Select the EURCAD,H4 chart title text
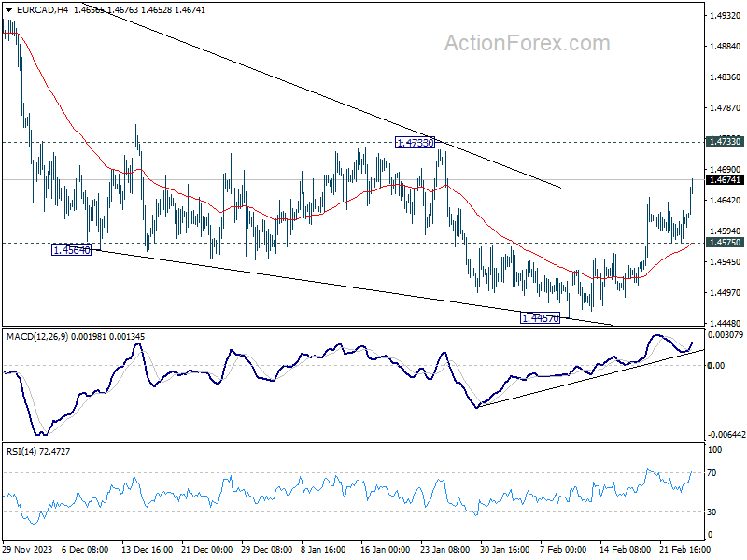The width and height of the screenshot is (747, 560). pyautogui.click(x=42, y=10)
